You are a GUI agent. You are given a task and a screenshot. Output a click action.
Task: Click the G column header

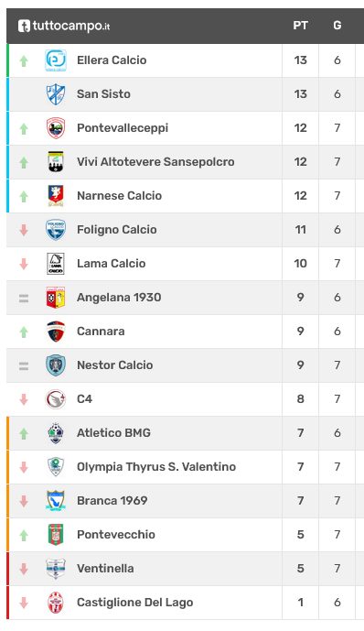coord(337,26)
